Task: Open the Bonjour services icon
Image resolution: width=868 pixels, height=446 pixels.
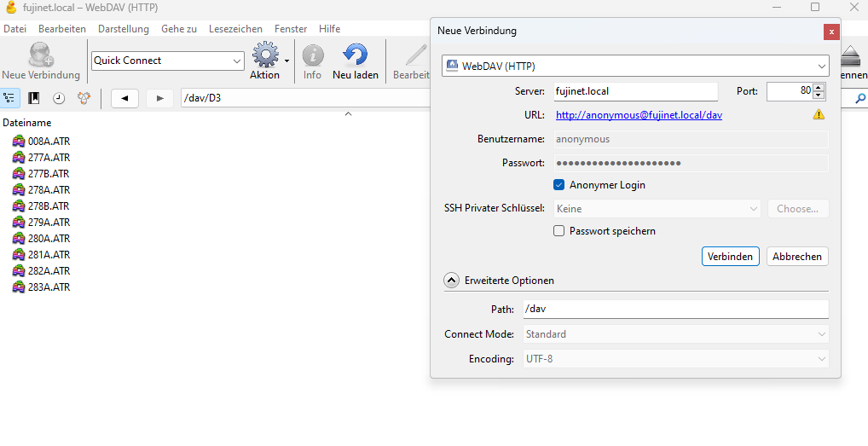Action: [84, 98]
